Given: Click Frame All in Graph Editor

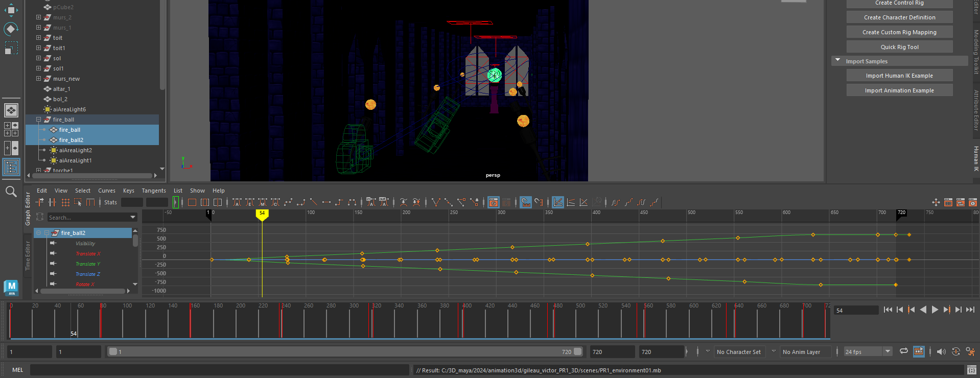Looking at the screenshot, I should tap(192, 202).
